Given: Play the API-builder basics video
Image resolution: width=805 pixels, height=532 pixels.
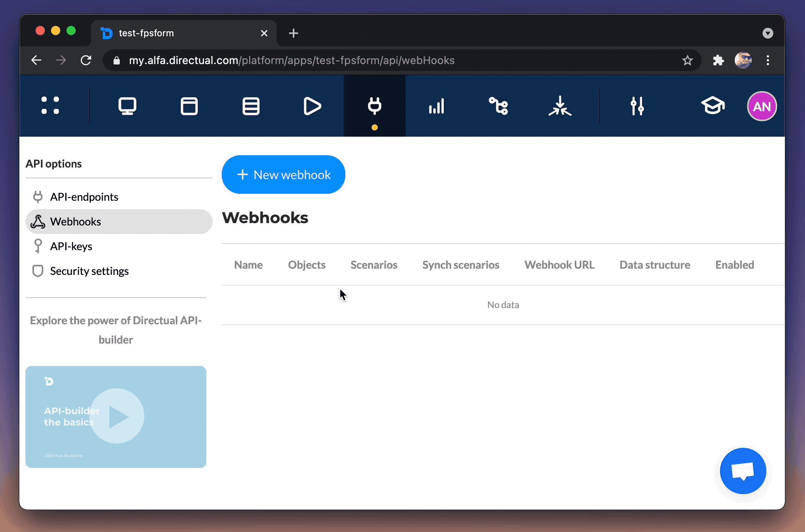Looking at the screenshot, I should click(117, 416).
